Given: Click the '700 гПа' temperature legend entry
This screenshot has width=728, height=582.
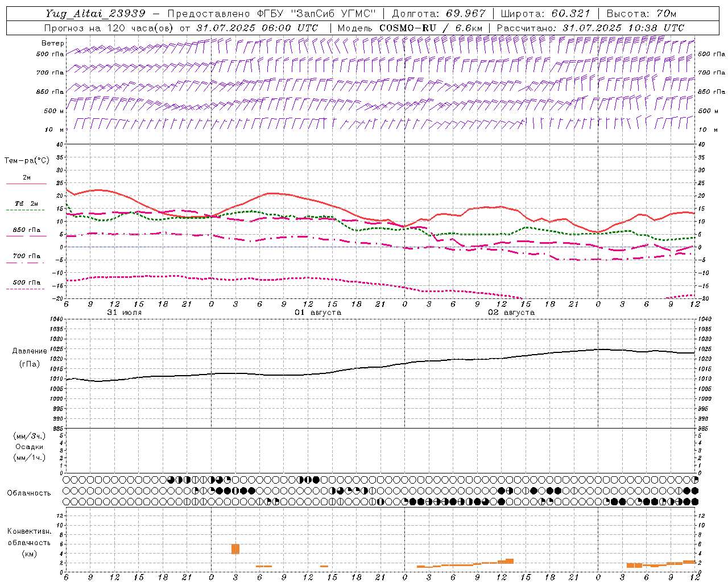Looking at the screenshot, I should [26, 256].
